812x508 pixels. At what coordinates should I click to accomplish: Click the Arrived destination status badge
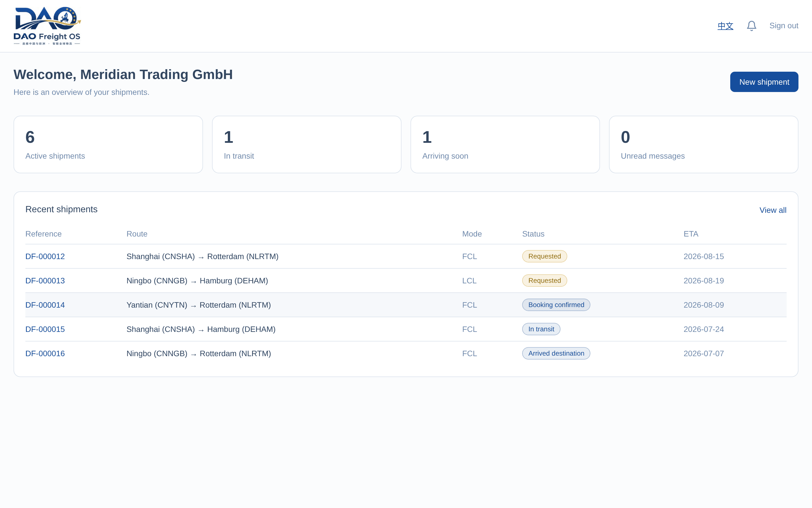click(x=556, y=353)
